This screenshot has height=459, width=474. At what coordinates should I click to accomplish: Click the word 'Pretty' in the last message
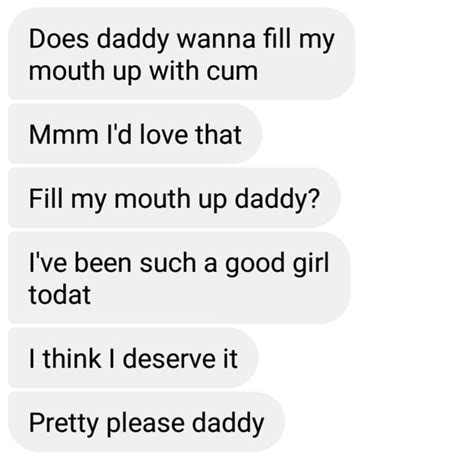tap(65, 424)
